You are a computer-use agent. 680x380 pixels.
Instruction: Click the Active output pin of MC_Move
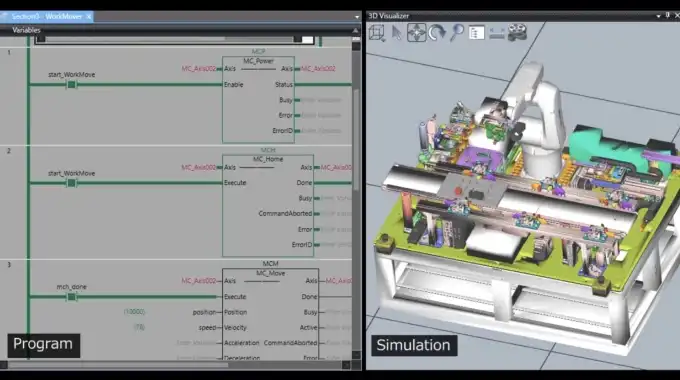308,328
